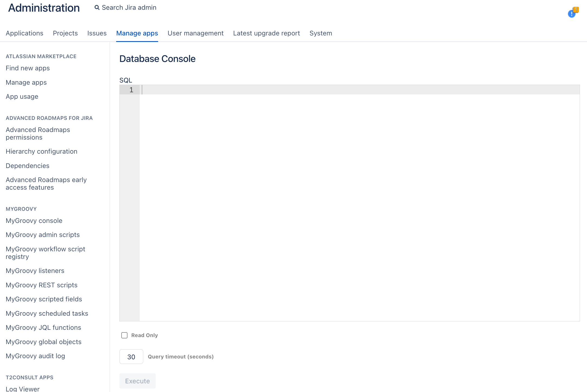587x392 pixels.
Task: Open the MyGroovy console
Action: pos(34,220)
